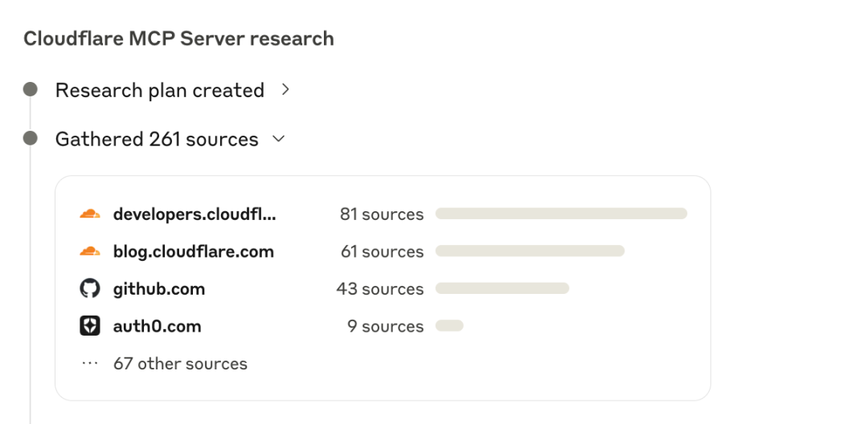Screen dimensions: 868x424
Task: Click the 61 sources progress bar
Action: point(530,251)
